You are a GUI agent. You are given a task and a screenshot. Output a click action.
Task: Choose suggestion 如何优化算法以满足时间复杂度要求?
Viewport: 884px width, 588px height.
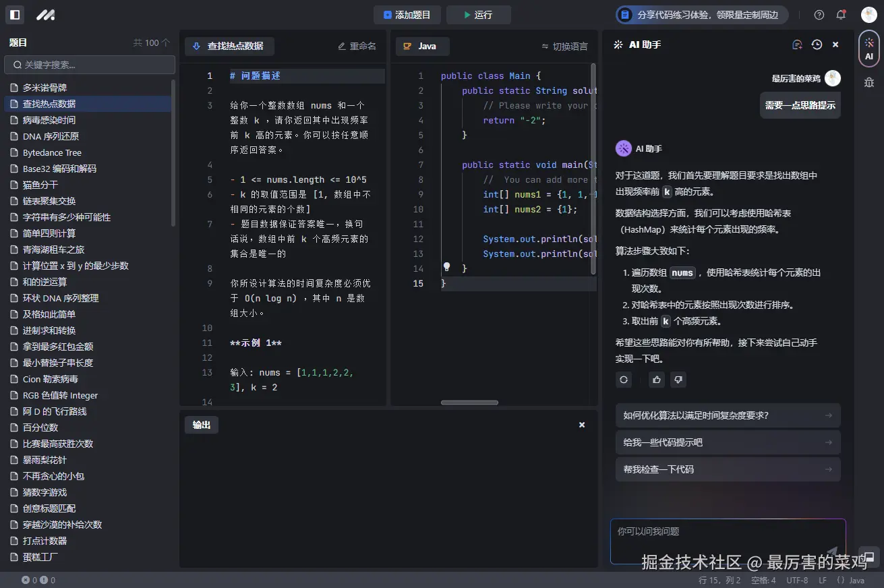728,415
